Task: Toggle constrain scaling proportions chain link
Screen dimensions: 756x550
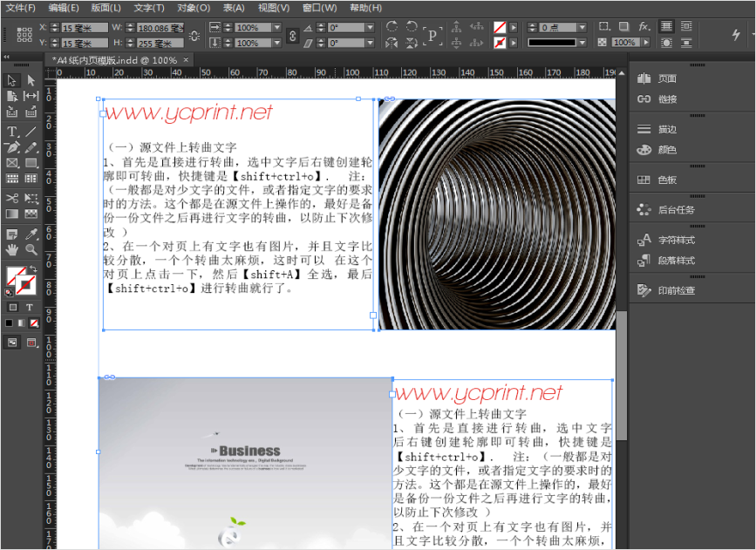Action: coord(293,35)
